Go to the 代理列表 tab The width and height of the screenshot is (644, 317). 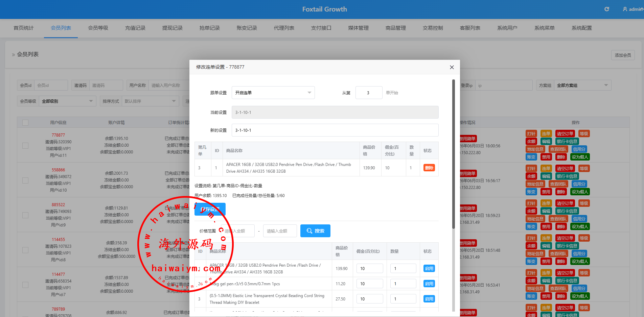[x=284, y=28]
